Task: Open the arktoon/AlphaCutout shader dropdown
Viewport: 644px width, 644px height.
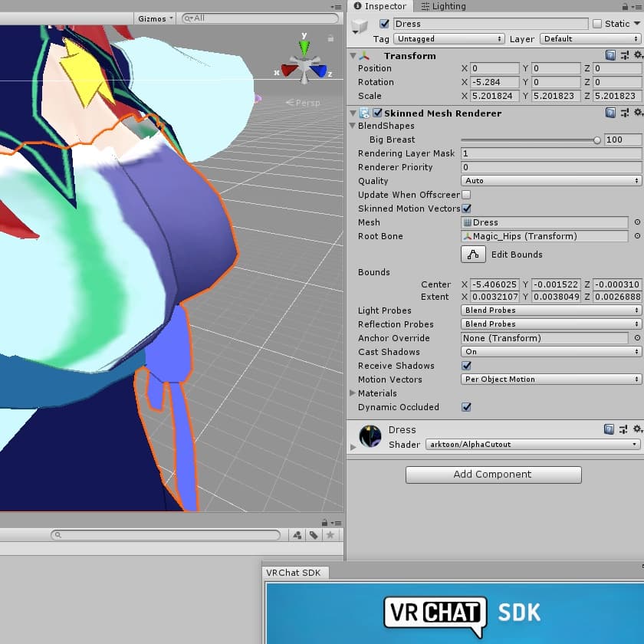Action: 532,445
